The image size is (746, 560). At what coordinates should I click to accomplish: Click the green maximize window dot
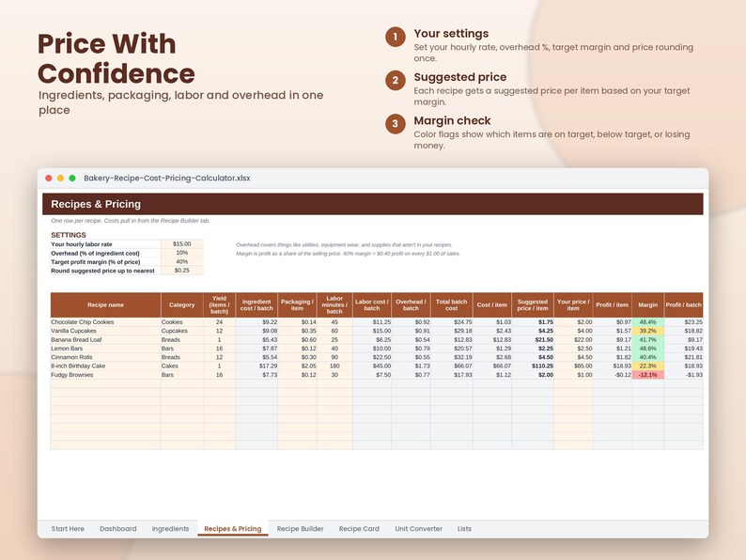coord(72,178)
